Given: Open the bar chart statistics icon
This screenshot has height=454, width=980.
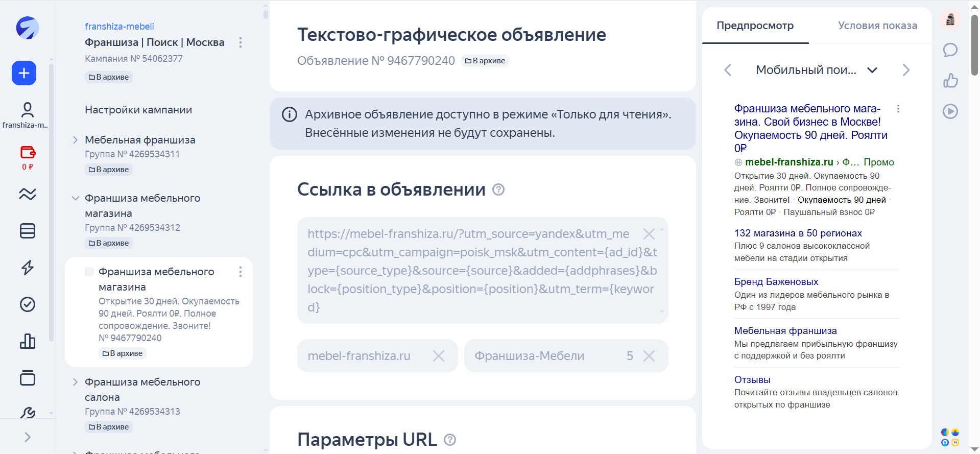Looking at the screenshot, I should (x=27, y=341).
